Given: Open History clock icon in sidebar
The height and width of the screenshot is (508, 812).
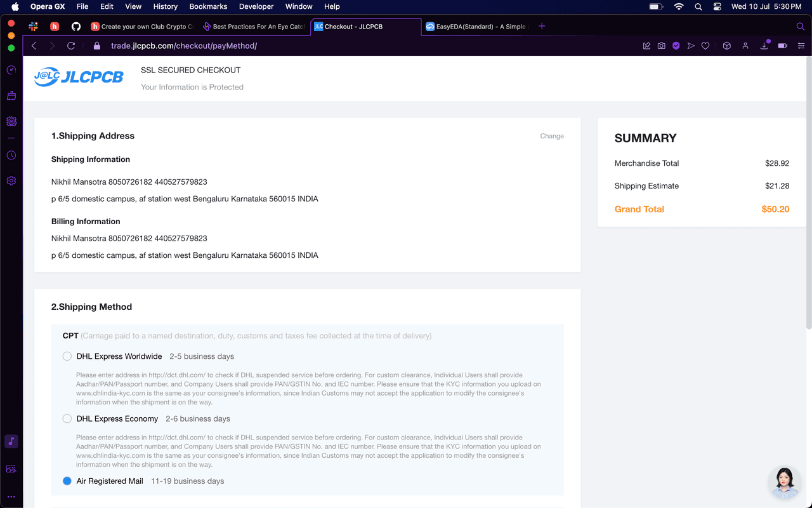Looking at the screenshot, I should pyautogui.click(x=11, y=156).
